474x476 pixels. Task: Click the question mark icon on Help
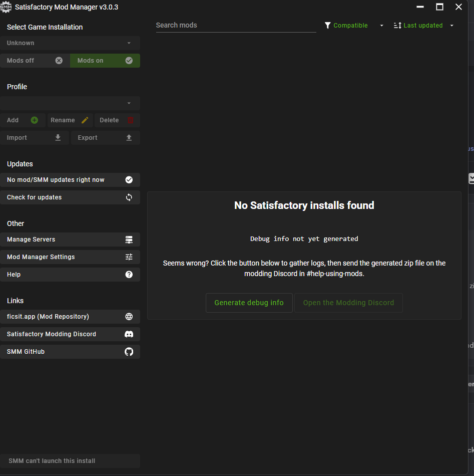[x=129, y=275]
